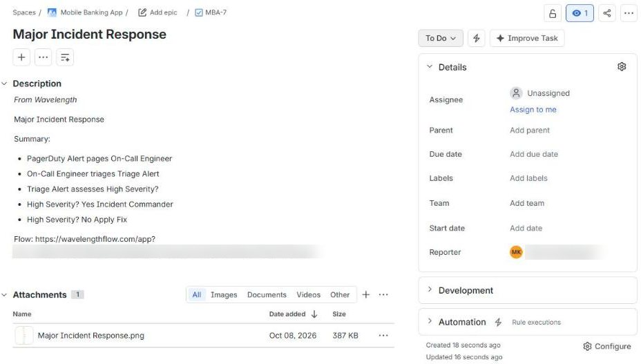
Task: Click the 'High Severity? No Apply Fix' bullet
Action: (x=77, y=220)
